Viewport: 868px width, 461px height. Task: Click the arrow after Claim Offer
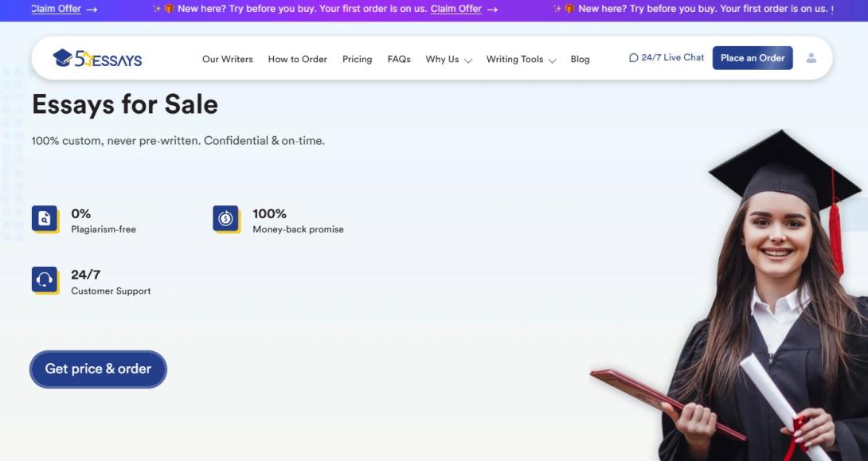click(492, 9)
